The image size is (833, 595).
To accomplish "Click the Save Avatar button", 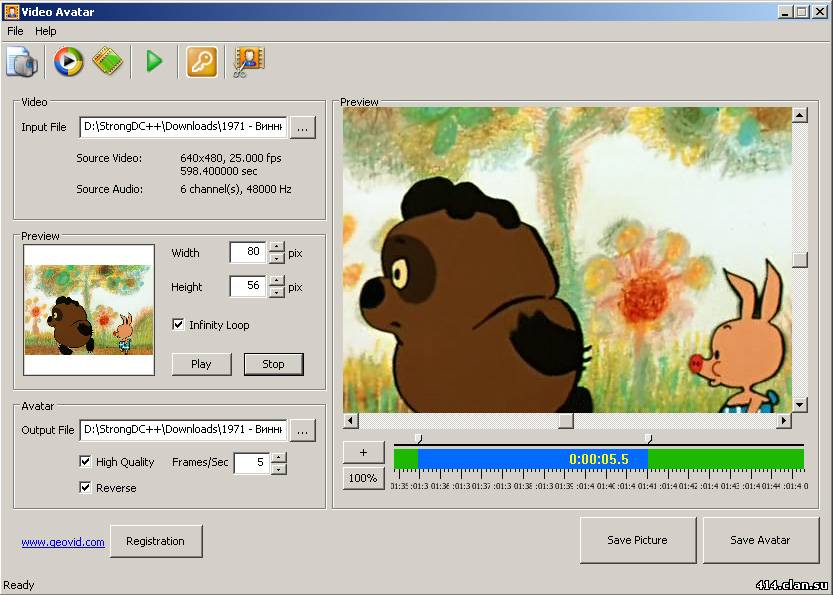I will (x=760, y=540).
